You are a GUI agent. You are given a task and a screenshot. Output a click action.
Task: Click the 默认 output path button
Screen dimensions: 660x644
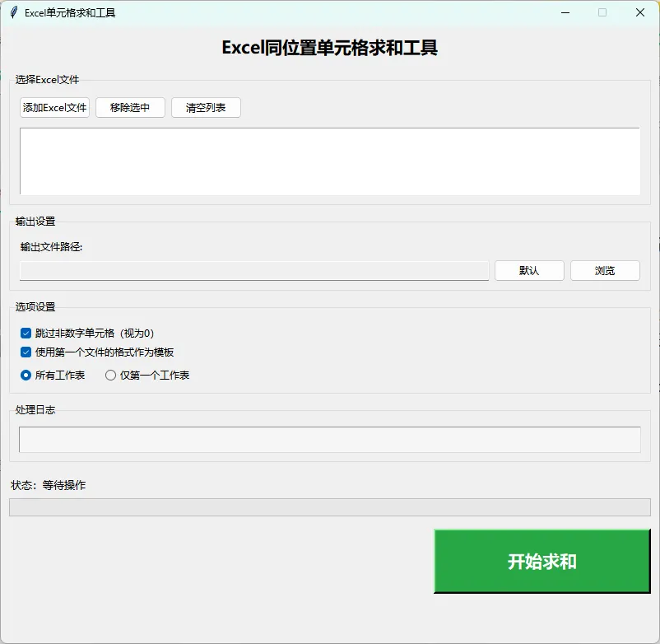(529, 271)
